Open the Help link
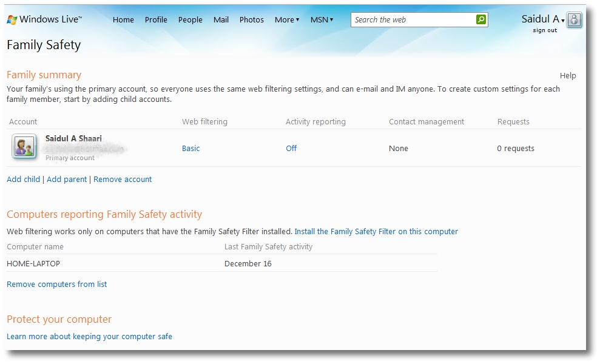600x364 pixels. (568, 76)
